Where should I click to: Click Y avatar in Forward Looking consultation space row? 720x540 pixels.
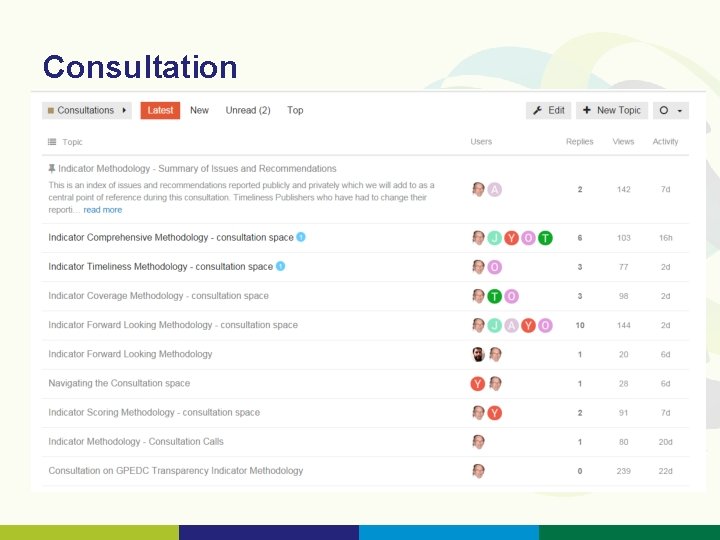(529, 326)
